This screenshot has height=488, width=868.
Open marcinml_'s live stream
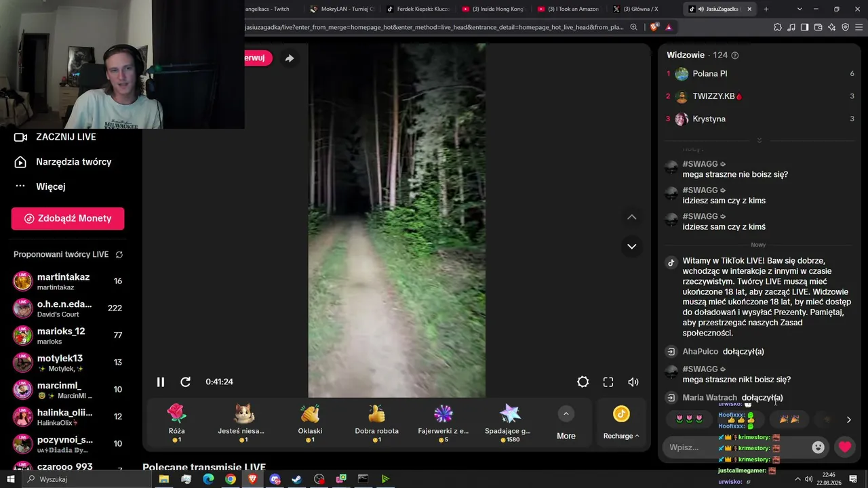pos(68,390)
